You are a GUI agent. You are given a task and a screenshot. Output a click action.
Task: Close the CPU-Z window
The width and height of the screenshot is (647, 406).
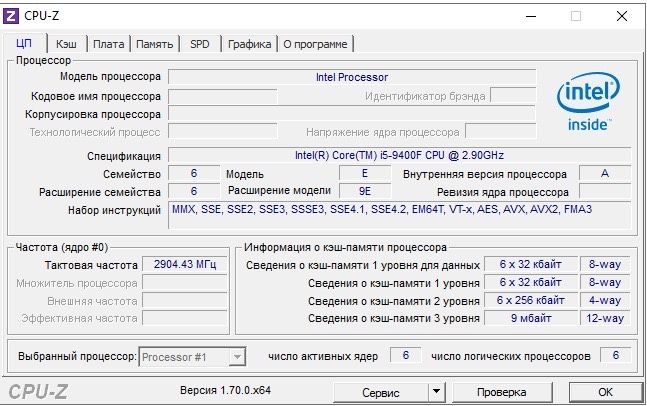[622, 16]
